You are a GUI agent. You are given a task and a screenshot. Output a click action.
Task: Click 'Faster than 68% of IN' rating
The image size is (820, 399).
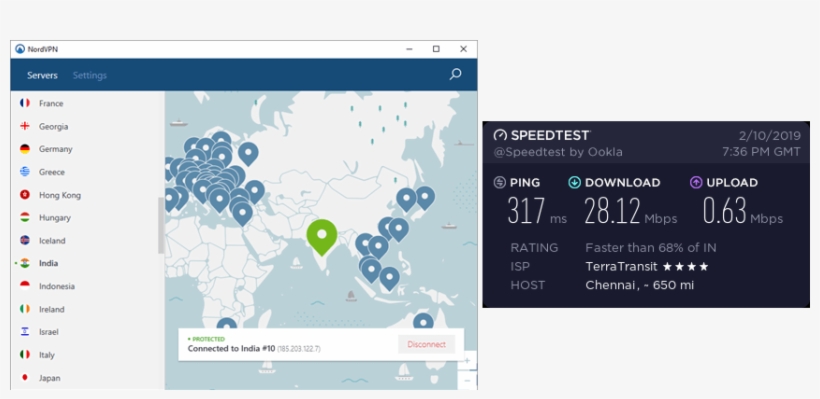click(651, 248)
